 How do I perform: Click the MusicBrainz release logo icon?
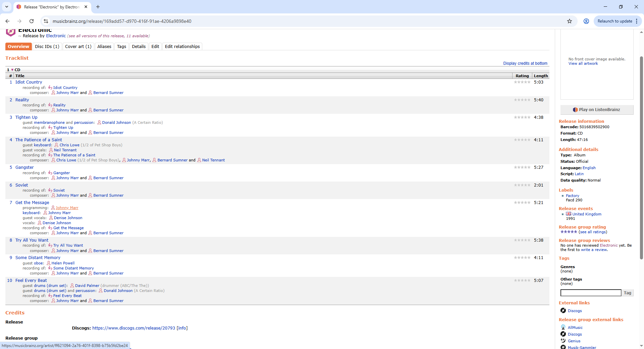click(x=11, y=32)
